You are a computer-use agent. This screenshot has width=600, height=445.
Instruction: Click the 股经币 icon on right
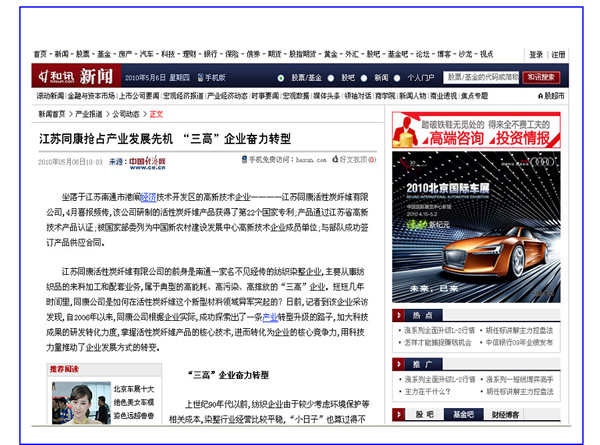[x=540, y=96]
